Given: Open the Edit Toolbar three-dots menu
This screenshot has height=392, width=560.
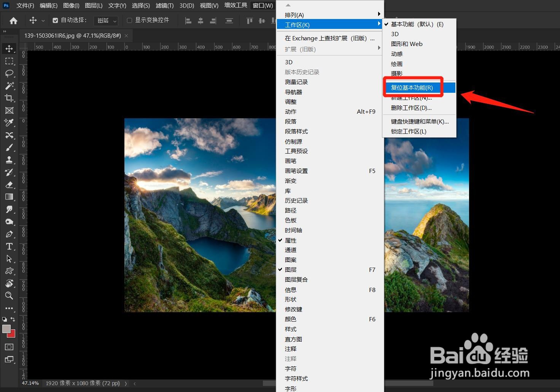Looking at the screenshot, I should [x=9, y=308].
